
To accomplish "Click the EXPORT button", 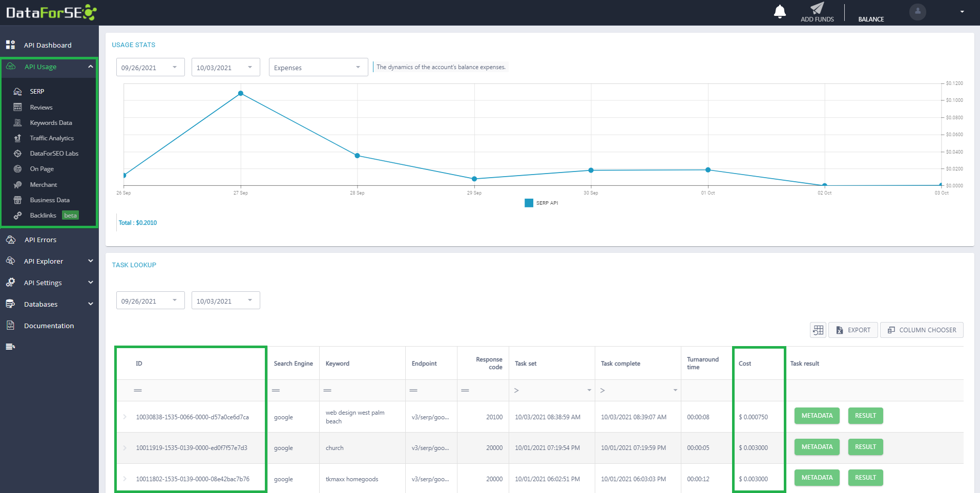I will [x=853, y=330].
